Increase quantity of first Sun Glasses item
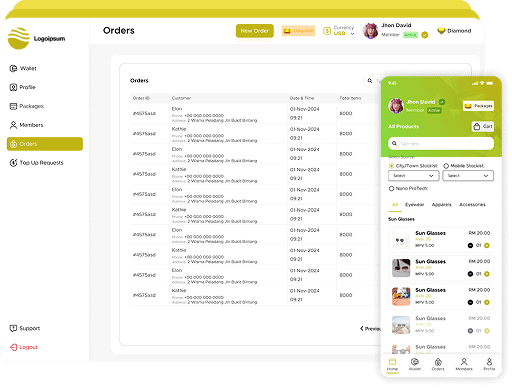The height and width of the screenshot is (388, 512). click(487, 246)
